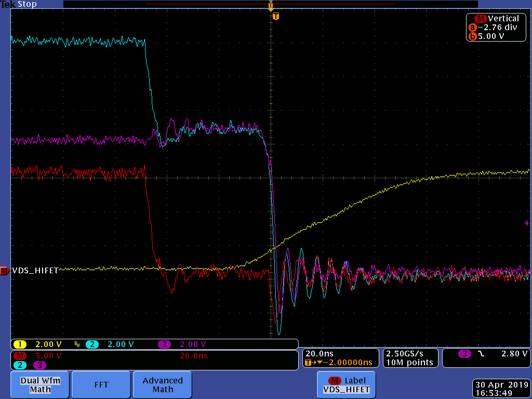Viewport: 532px width, 399px height.
Task: Click the channel 3 magenta badge
Action: [165, 344]
